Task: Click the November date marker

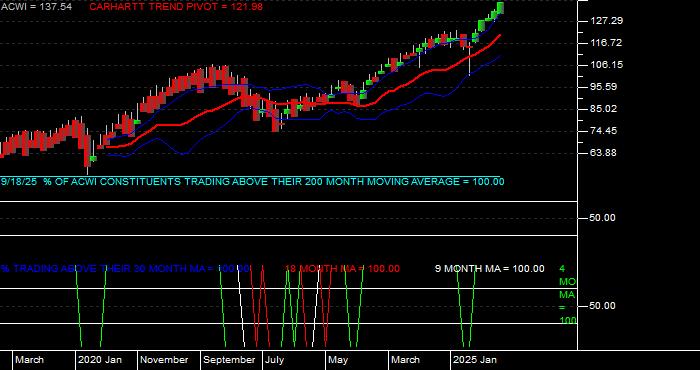Action: (165, 360)
